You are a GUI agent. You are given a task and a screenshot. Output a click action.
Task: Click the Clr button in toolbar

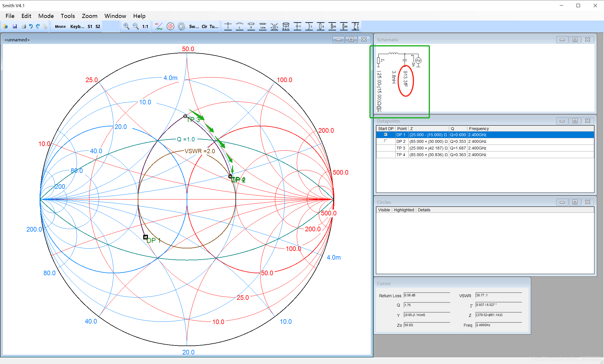(x=204, y=26)
